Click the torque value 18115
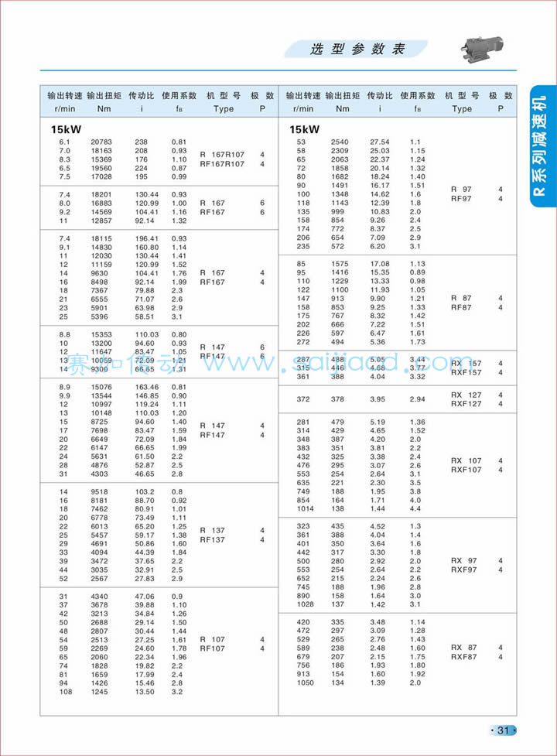The height and width of the screenshot is (756, 557). 101,238
